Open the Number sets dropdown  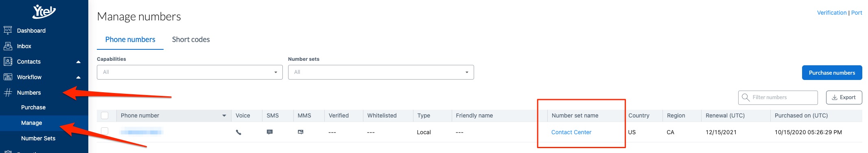tap(381, 72)
